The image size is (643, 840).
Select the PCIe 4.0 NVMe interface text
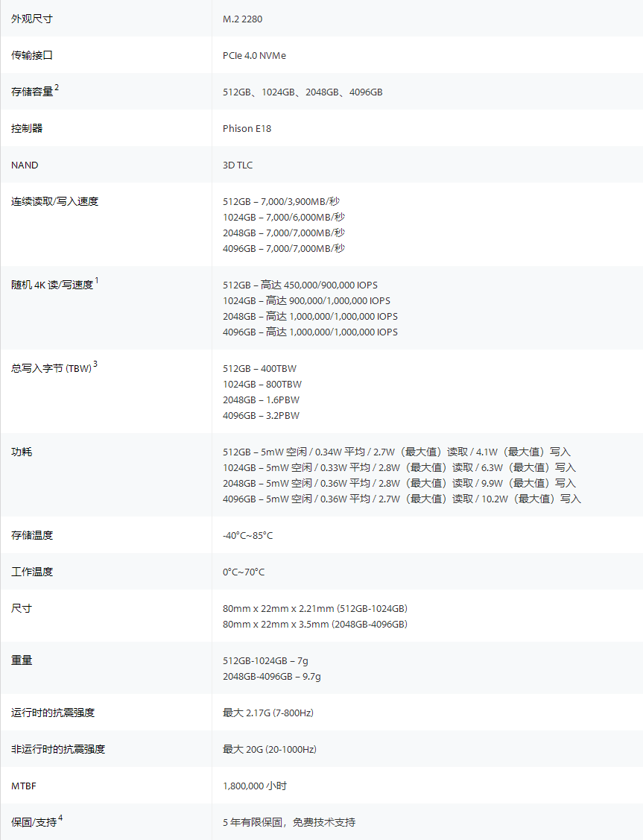[254, 56]
